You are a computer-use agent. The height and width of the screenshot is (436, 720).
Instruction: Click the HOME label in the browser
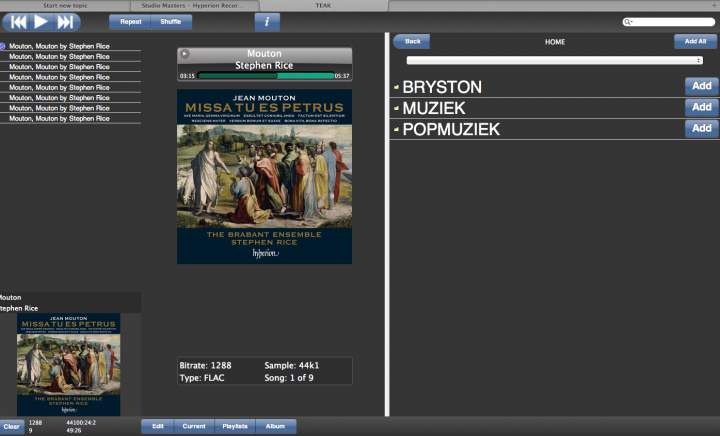click(555, 42)
